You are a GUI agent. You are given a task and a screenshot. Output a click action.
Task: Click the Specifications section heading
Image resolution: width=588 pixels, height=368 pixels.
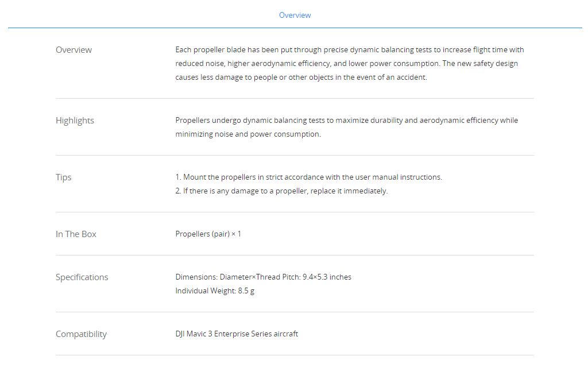coord(82,277)
